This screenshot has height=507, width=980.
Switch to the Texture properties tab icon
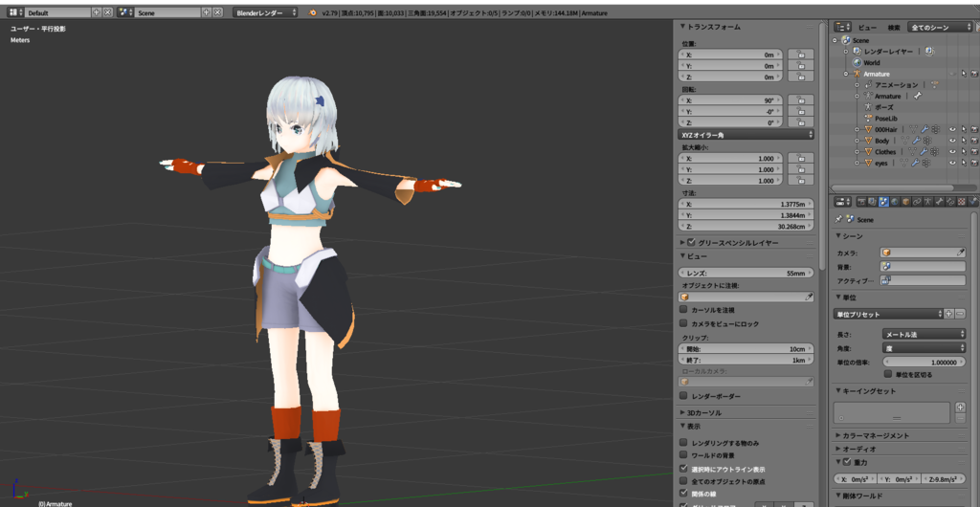point(962,201)
